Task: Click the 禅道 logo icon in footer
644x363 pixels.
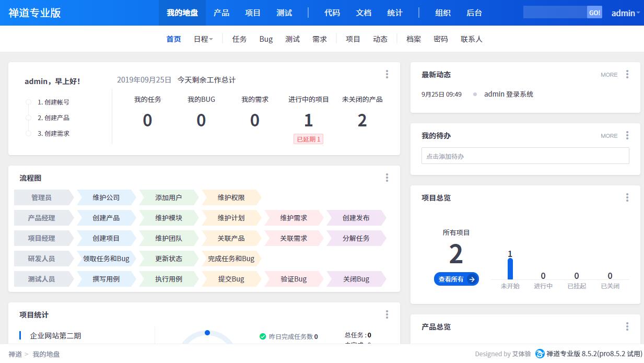Action: click(x=540, y=354)
